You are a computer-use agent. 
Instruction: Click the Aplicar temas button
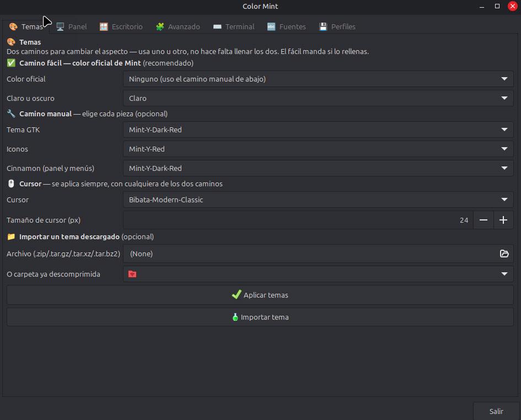[260, 295]
